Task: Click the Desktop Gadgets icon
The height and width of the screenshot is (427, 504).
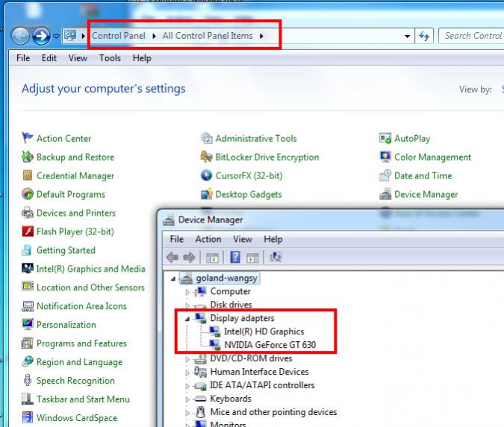Action: pyautogui.click(x=206, y=194)
